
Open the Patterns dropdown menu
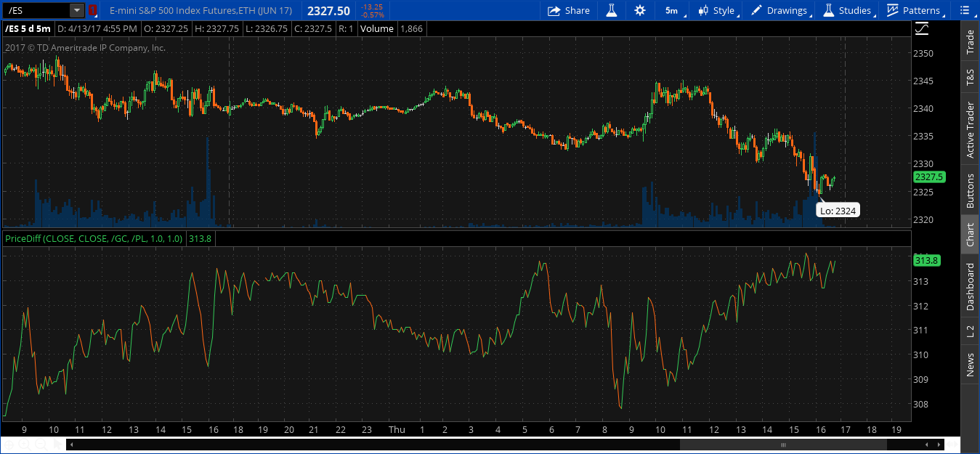(914, 10)
